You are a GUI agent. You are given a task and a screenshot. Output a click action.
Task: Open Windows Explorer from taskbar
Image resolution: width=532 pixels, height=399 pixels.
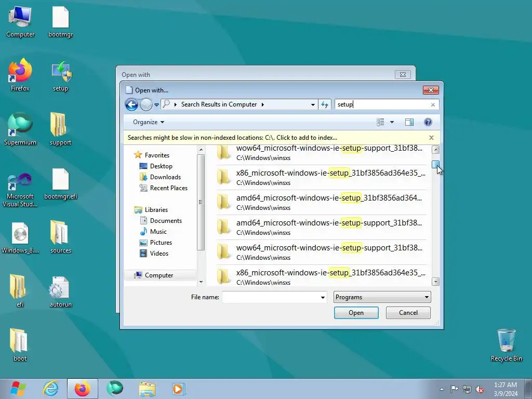point(147,389)
